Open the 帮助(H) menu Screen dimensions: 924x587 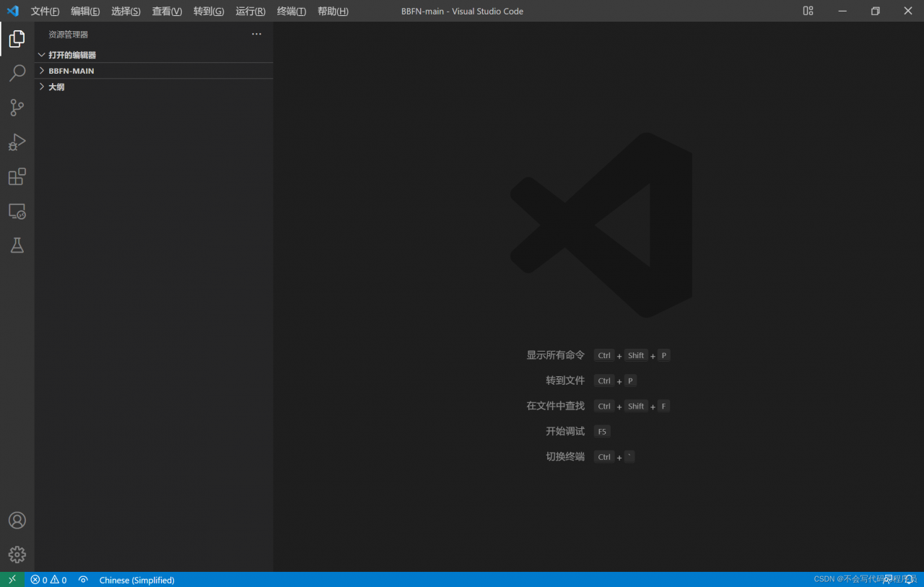pos(333,11)
